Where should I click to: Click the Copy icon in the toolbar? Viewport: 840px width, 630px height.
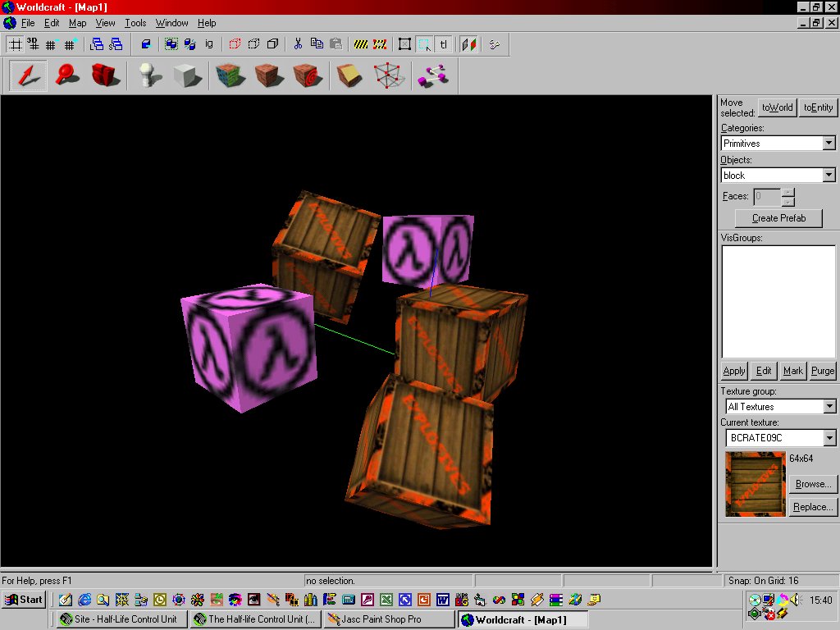click(317, 44)
